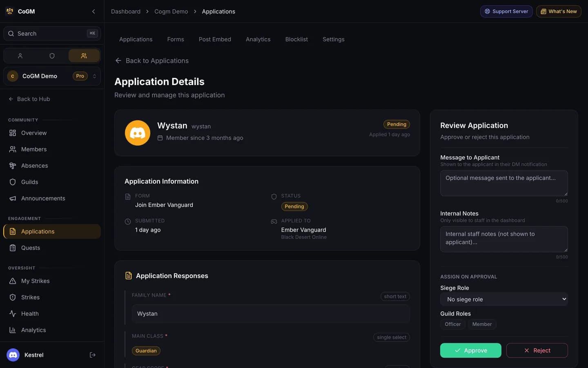Open Announcements in the sidebar
The height and width of the screenshot is (368, 588).
(x=52, y=198)
